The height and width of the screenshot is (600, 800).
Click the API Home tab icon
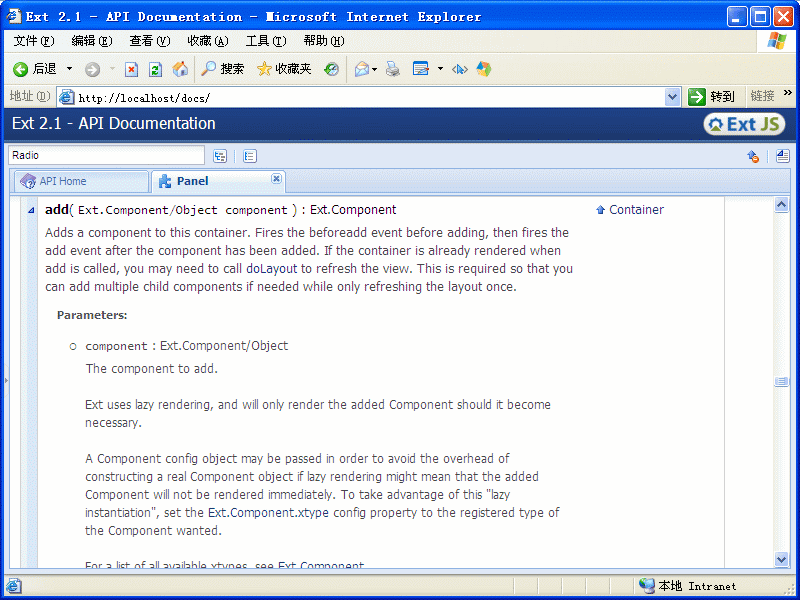pyautogui.click(x=28, y=181)
